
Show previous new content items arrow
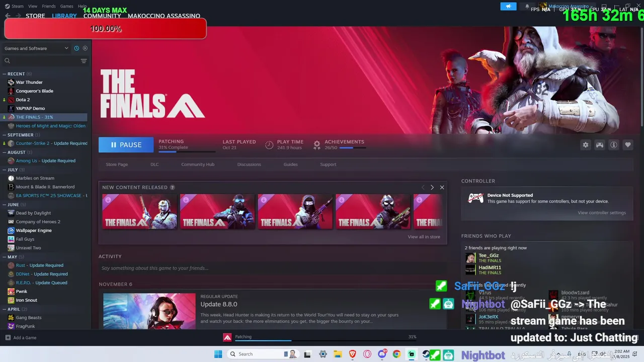(423, 188)
